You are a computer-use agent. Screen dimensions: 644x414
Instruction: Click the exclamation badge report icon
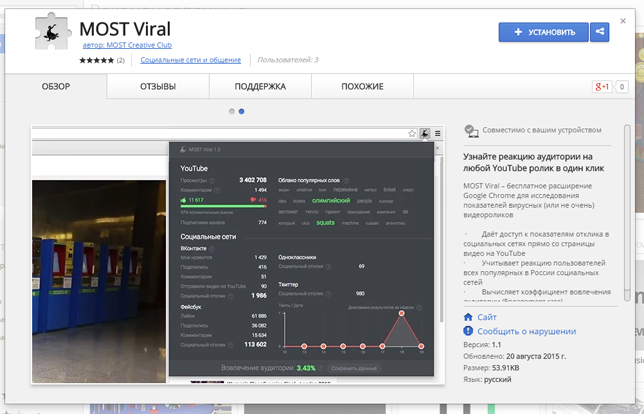point(468,331)
